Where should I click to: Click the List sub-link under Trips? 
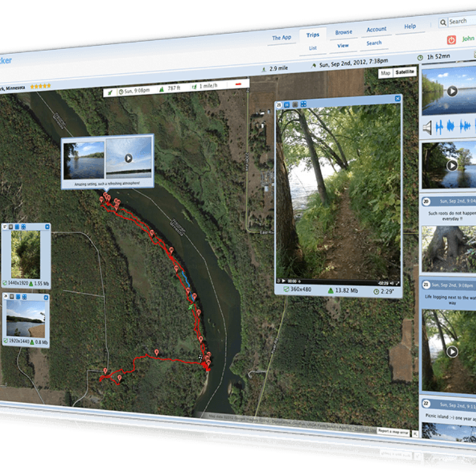[313, 47]
